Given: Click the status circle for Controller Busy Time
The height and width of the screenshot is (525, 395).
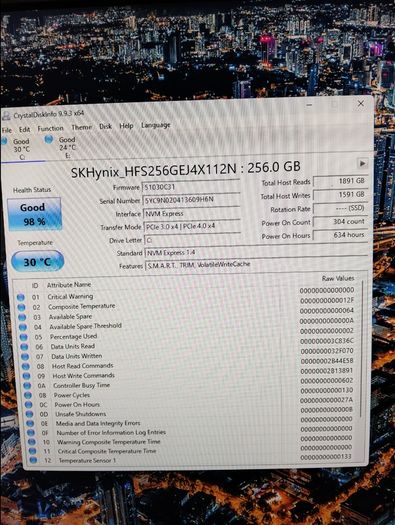Looking at the screenshot, I should [x=27, y=386].
